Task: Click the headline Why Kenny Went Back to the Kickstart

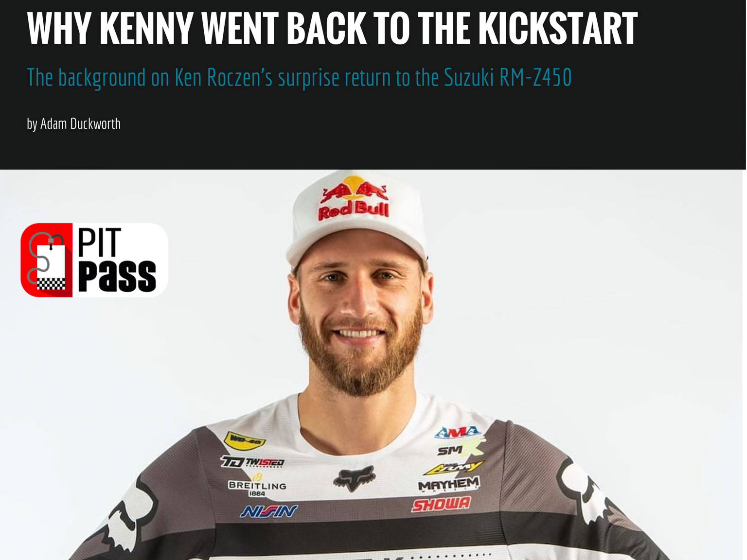Action: pyautogui.click(x=332, y=28)
